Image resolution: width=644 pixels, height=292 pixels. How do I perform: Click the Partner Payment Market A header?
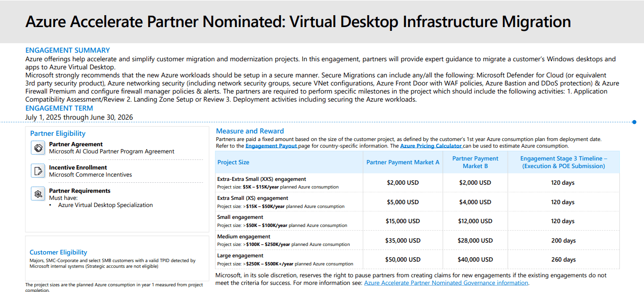(403, 162)
